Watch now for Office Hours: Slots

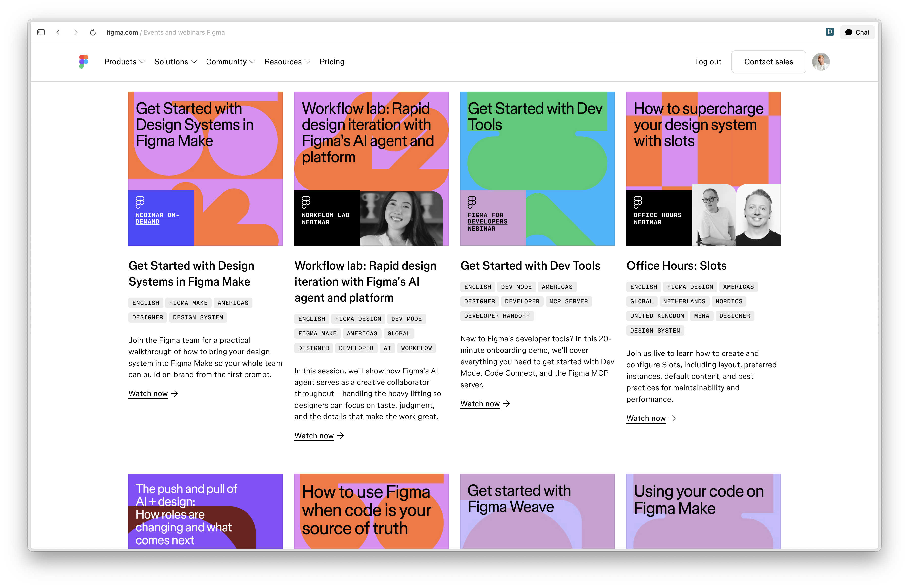click(646, 418)
